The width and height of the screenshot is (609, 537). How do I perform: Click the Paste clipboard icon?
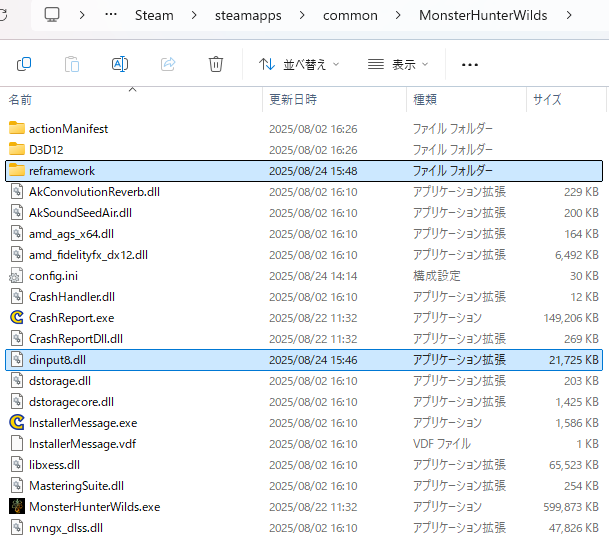(72, 64)
